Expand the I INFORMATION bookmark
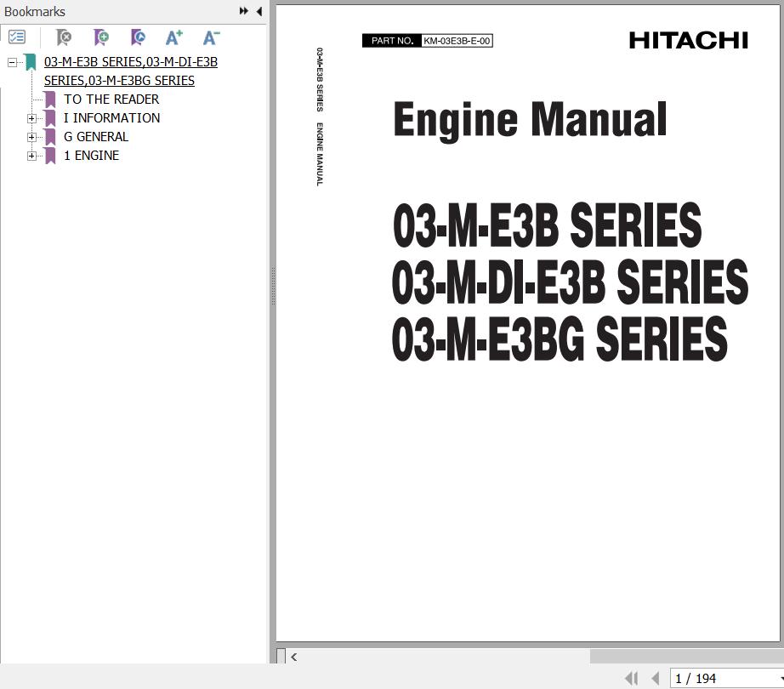784x689 pixels. (31, 118)
